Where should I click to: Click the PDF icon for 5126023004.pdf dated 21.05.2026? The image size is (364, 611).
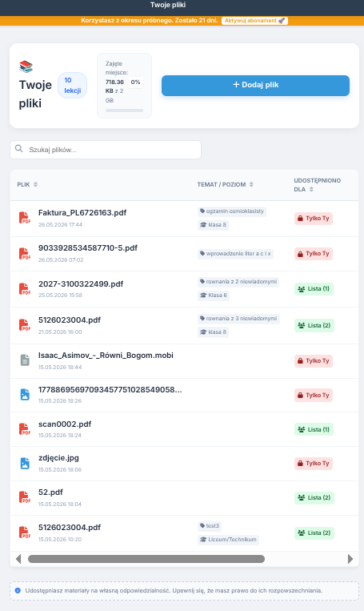coord(25,325)
